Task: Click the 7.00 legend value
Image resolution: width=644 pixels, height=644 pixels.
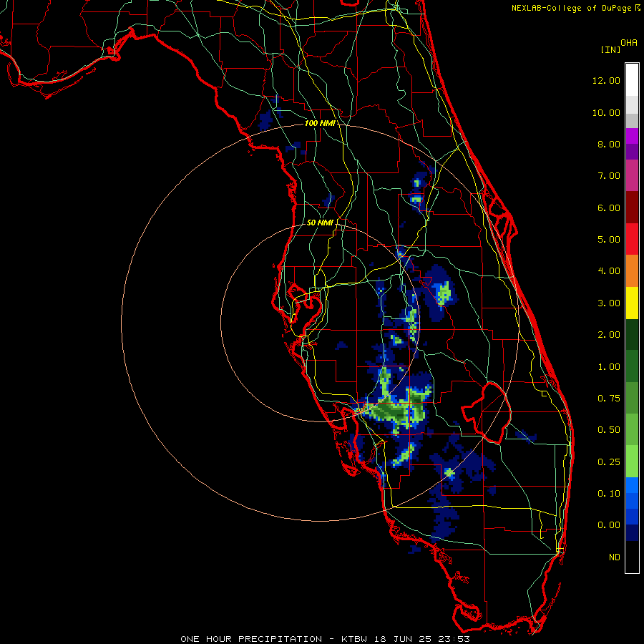Action: [609, 176]
